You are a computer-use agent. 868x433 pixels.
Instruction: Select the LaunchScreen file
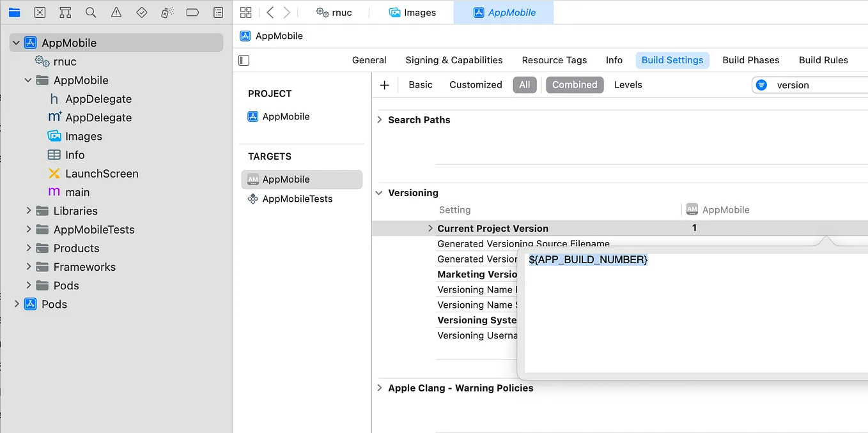102,174
